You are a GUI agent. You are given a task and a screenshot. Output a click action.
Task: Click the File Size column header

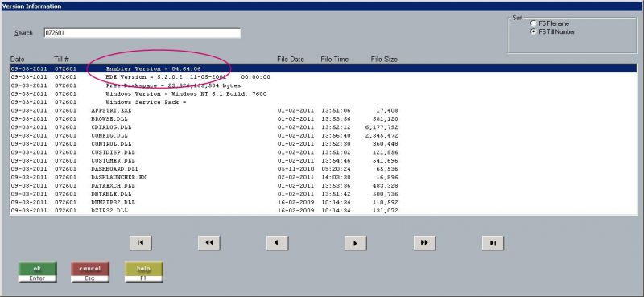coord(384,59)
